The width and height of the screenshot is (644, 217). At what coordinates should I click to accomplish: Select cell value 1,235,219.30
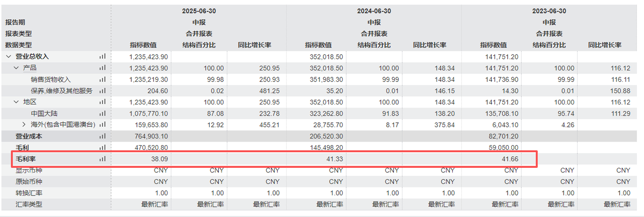(148, 79)
